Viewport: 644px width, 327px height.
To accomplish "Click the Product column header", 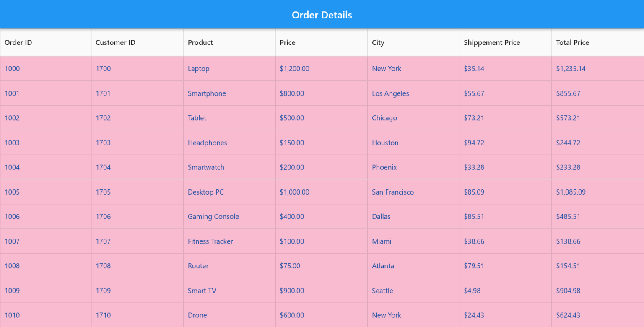I will [200, 42].
